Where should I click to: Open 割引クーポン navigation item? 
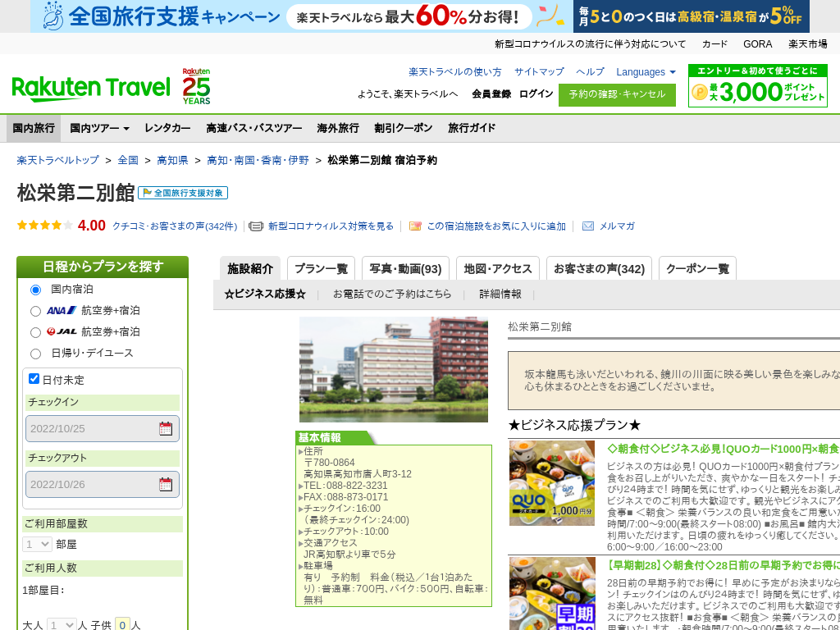tap(404, 128)
